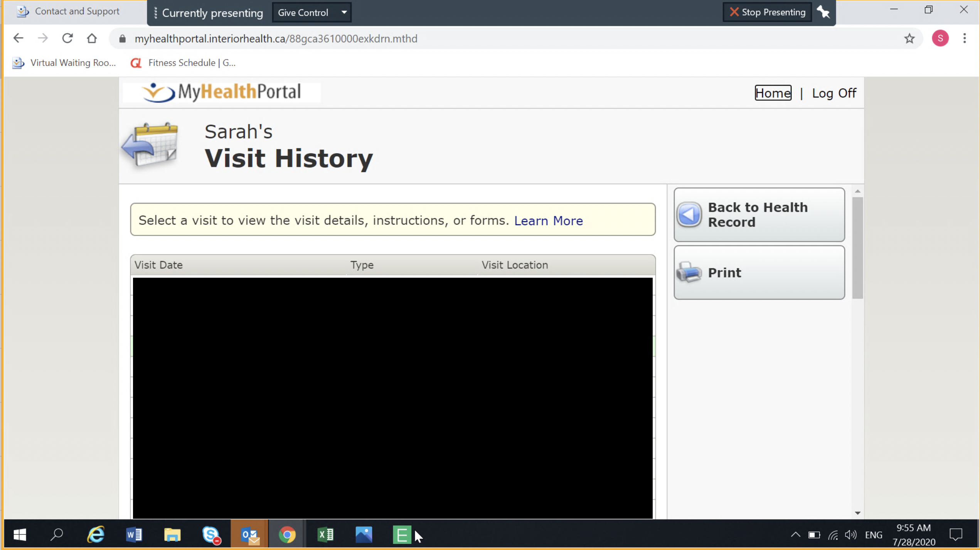Switch to Contact and Support tab

(76, 11)
